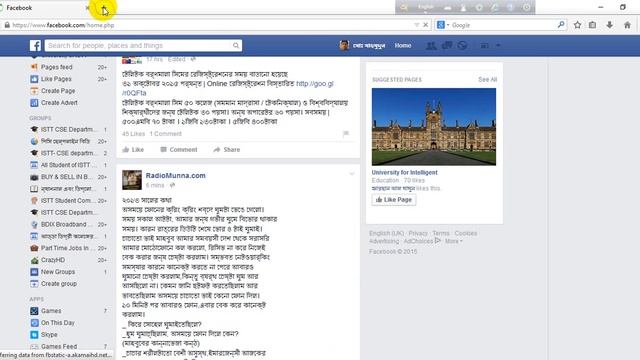The image size is (640, 360).
Task: Click the Like Pages icon
Action: point(34,79)
